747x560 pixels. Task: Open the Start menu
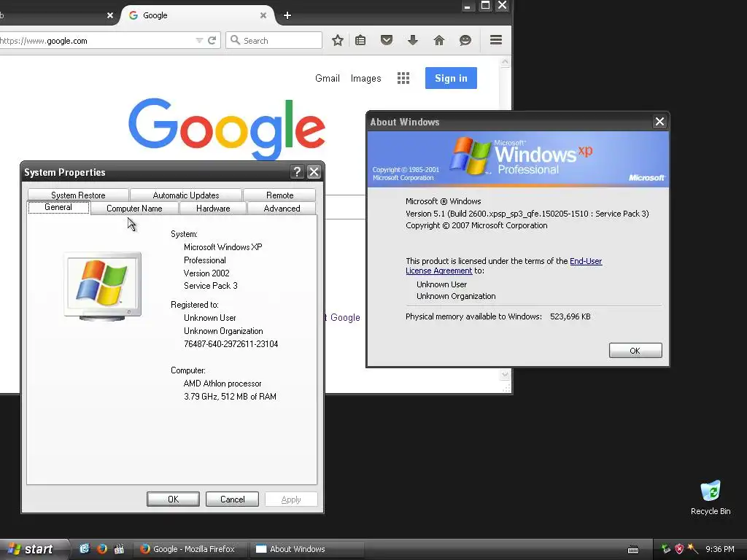pos(34,549)
